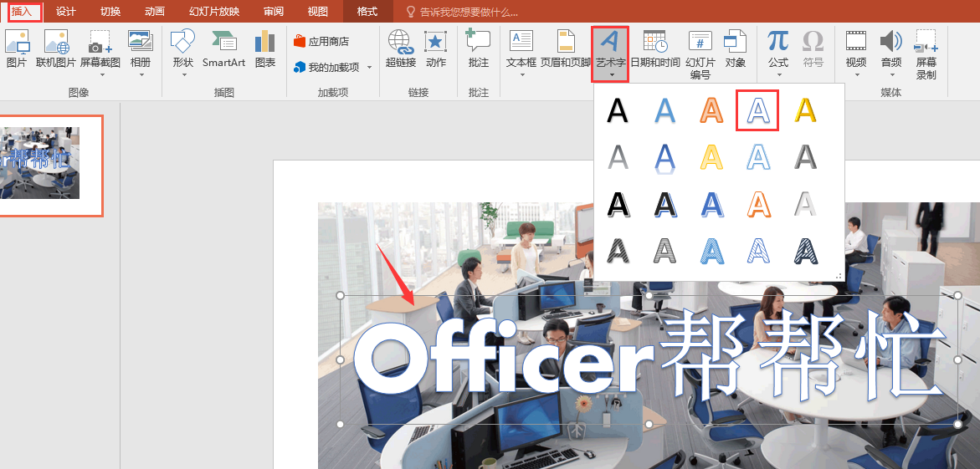Open the 格式 Format tab

coord(367,11)
